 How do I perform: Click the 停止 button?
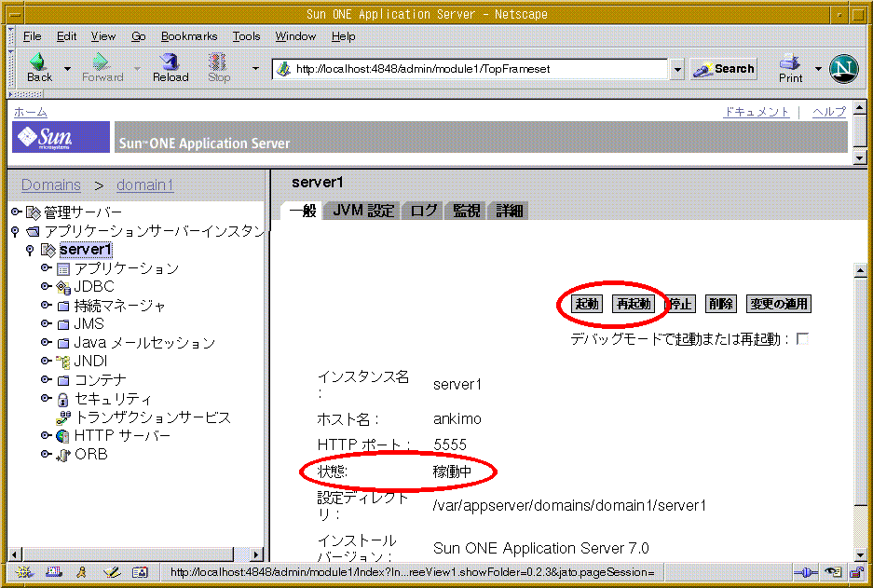click(680, 304)
